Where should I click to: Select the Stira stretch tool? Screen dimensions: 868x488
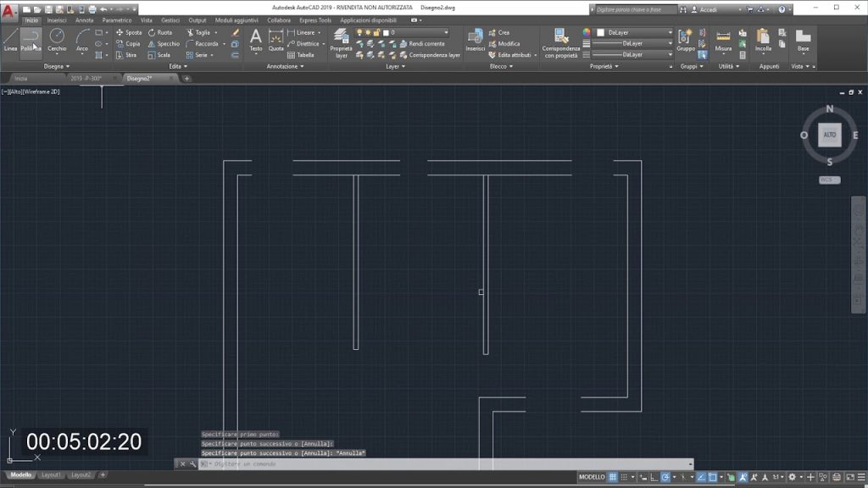click(x=126, y=55)
